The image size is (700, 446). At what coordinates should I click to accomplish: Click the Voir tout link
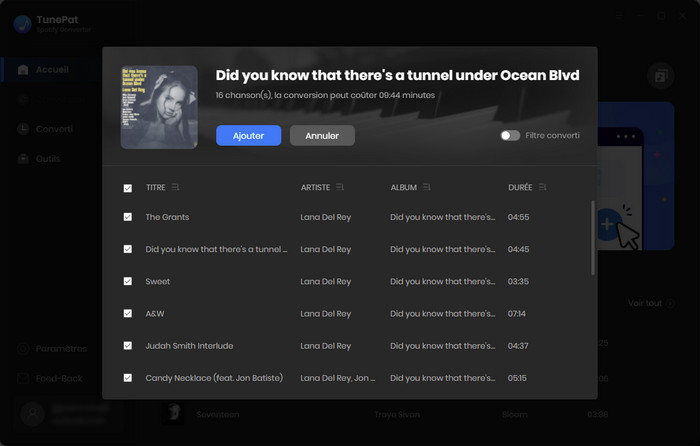(x=650, y=303)
